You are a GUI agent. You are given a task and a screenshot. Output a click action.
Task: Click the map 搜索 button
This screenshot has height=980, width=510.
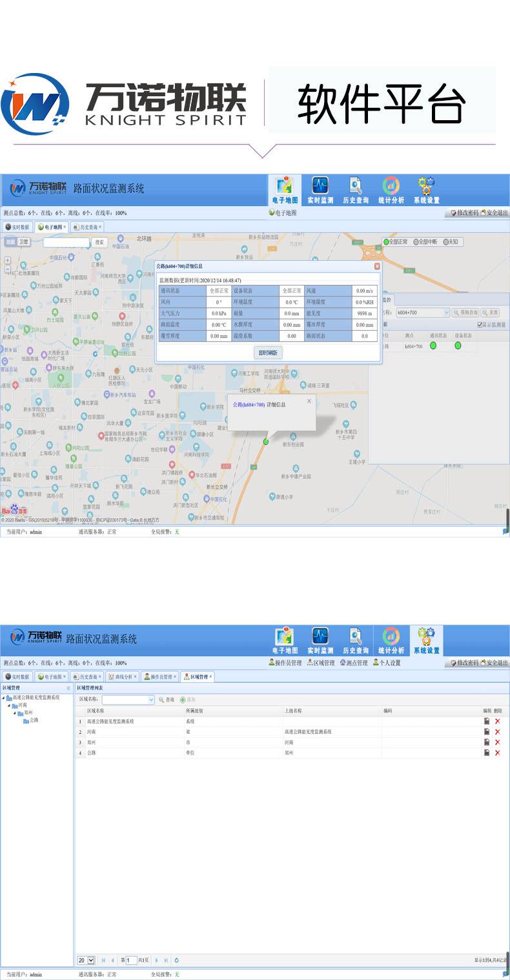click(x=99, y=242)
